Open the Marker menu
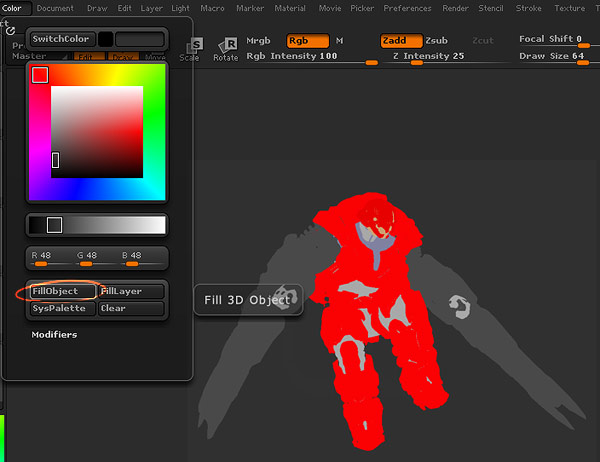The width and height of the screenshot is (600, 462). click(250, 8)
